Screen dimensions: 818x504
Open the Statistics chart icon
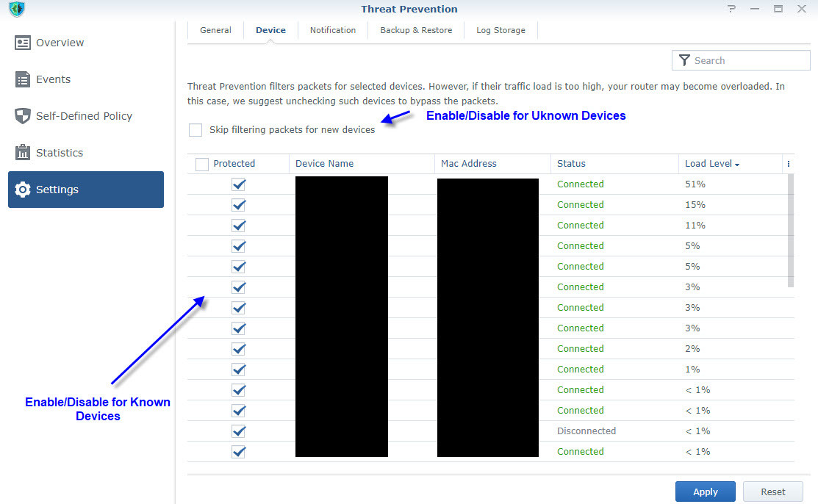[23, 153]
